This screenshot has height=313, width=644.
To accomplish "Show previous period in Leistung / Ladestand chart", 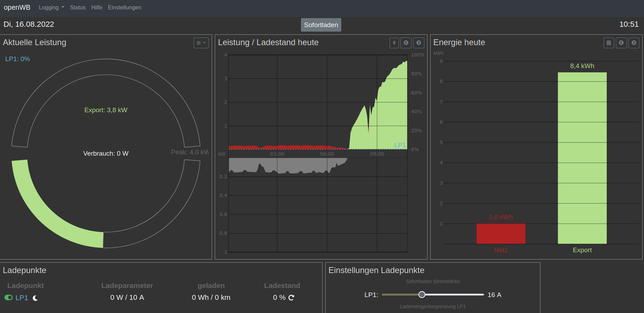I will pyautogui.click(x=406, y=43).
